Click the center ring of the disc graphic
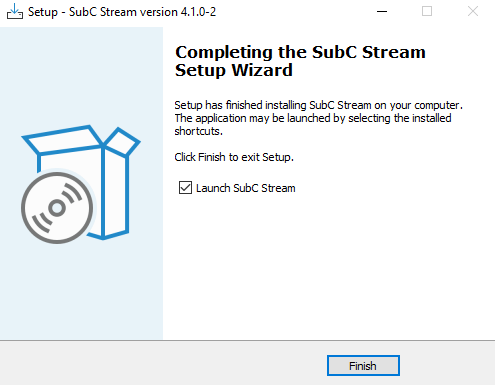495x385 pixels. pyautogui.click(x=57, y=208)
